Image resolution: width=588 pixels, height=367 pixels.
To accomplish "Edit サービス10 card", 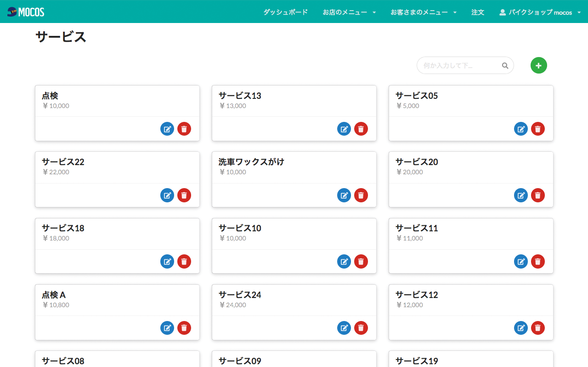I will pyautogui.click(x=344, y=261).
